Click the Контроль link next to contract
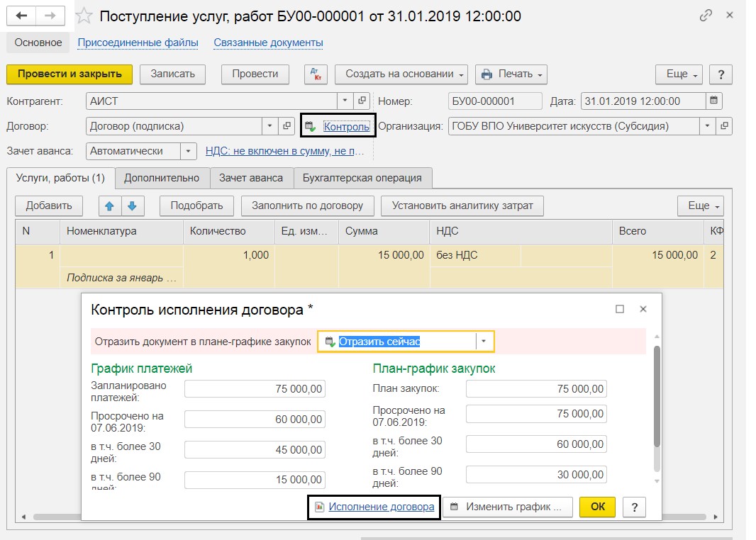 pos(346,127)
